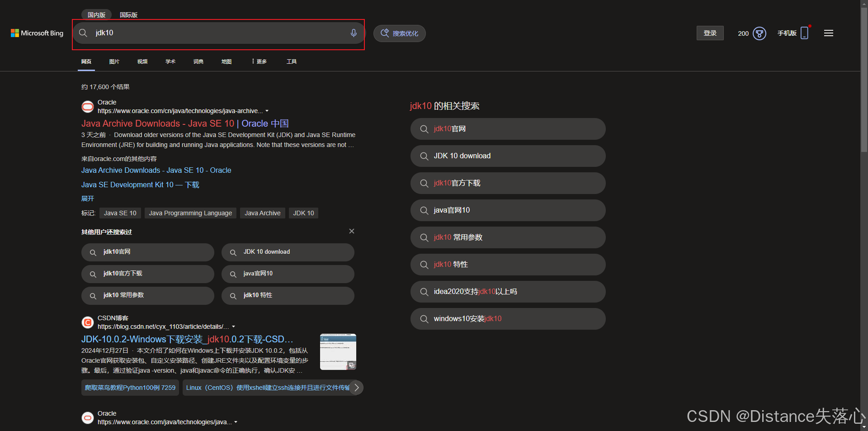Expand dropdown arrow beside bottom oracle.com URL
868x431 pixels.
[x=236, y=422]
